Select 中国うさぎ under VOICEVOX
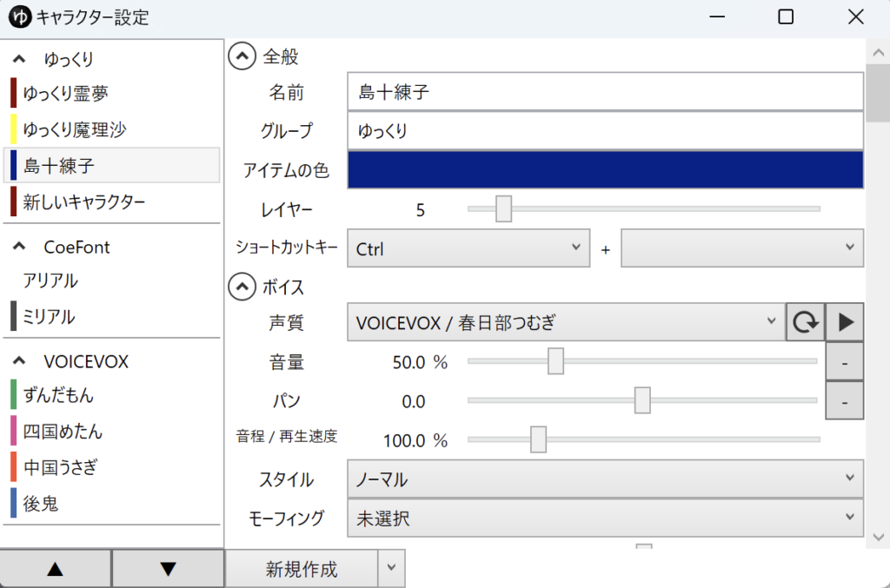Image resolution: width=890 pixels, height=588 pixels. click(x=112, y=467)
